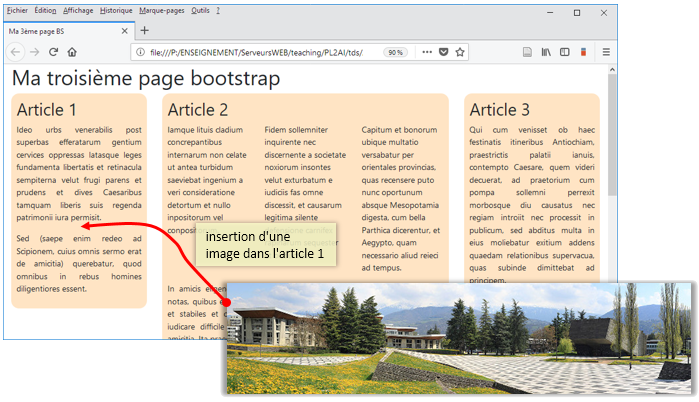Open the Library bookmarks icon
Image resolution: width=699 pixels, height=402 pixels.
pyautogui.click(x=546, y=52)
